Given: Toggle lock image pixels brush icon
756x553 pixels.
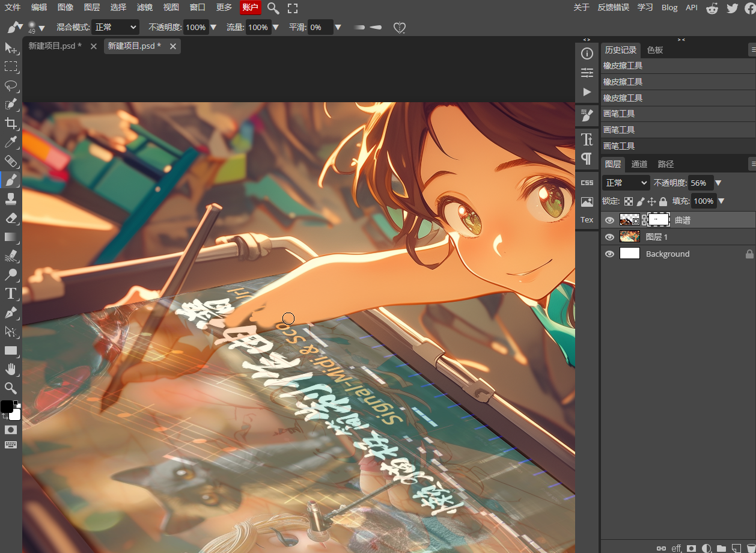Looking at the screenshot, I should pos(641,201).
